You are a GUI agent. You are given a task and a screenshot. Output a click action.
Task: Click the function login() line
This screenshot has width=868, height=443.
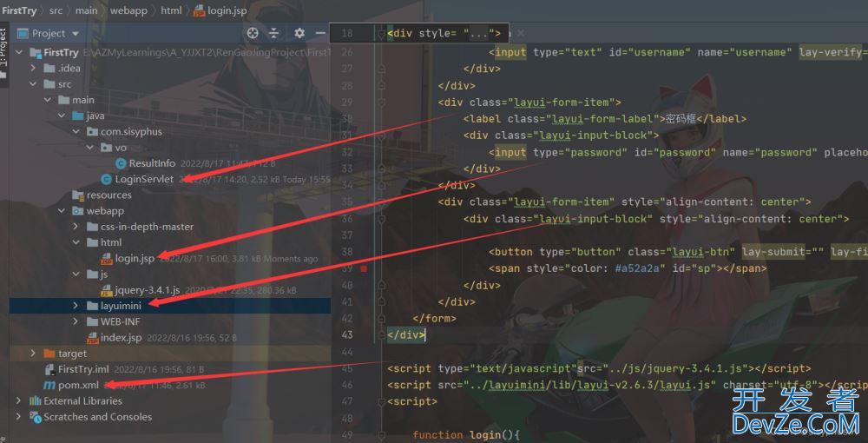(x=466, y=435)
